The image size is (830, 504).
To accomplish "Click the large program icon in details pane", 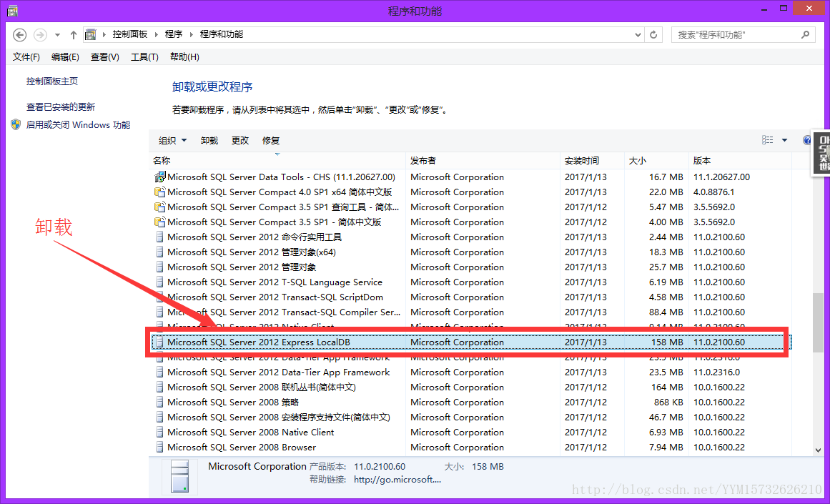I will point(179,476).
